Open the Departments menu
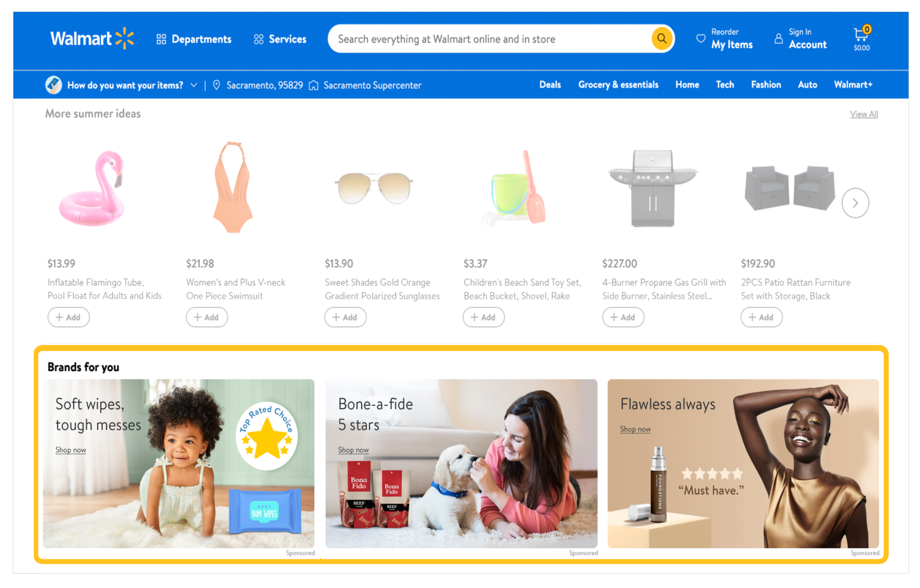 194,39
